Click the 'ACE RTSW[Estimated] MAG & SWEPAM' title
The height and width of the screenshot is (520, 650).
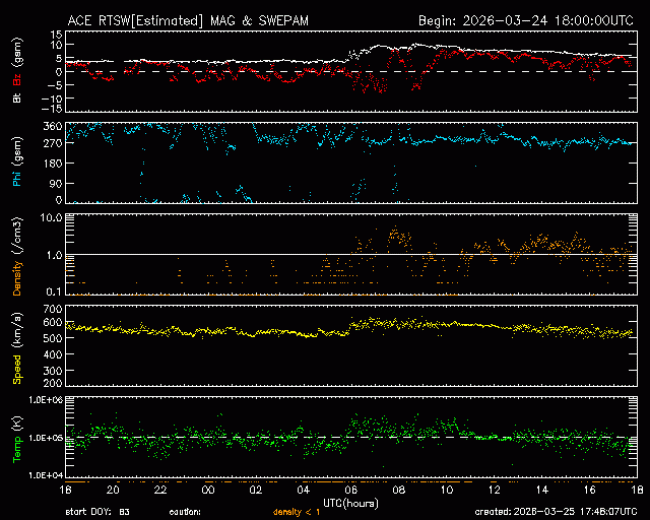click(x=188, y=21)
